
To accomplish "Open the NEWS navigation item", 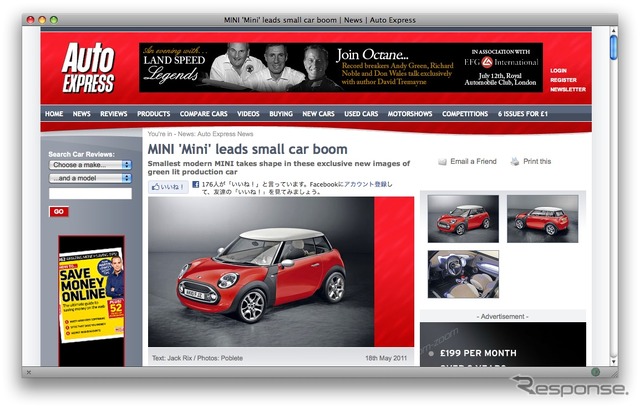I will point(82,114).
